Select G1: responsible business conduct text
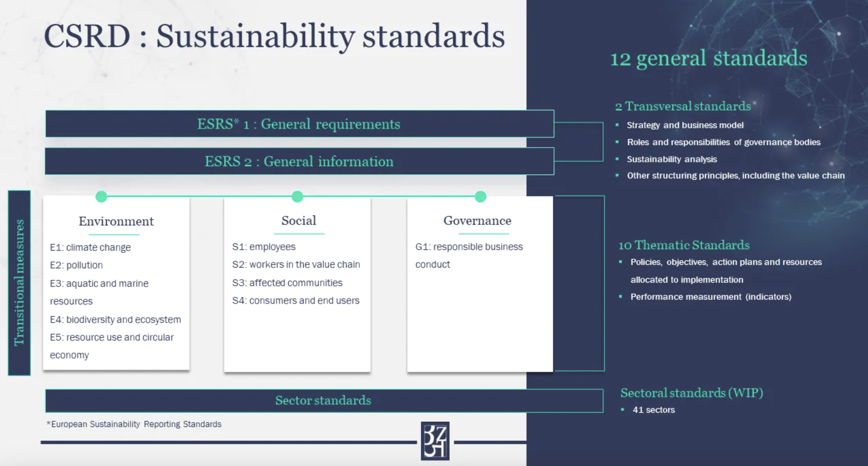 coord(469,247)
